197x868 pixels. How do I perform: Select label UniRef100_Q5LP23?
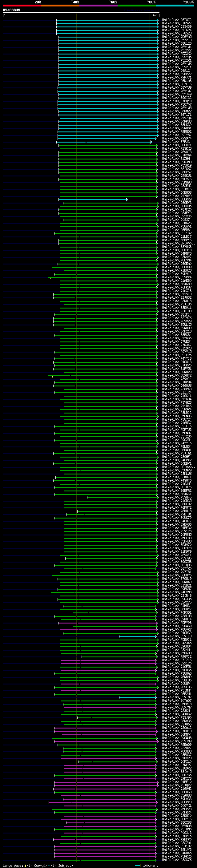point(177,809)
